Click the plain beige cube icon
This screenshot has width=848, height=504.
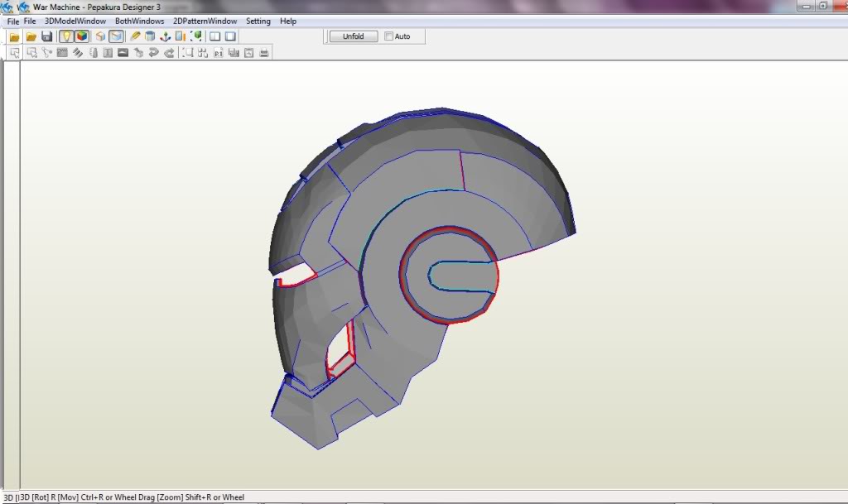[100, 36]
